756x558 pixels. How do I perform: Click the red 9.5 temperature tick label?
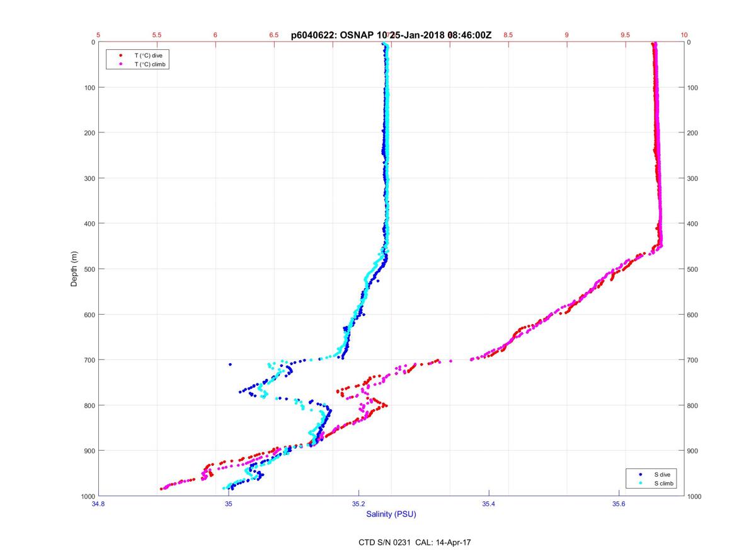pos(626,35)
